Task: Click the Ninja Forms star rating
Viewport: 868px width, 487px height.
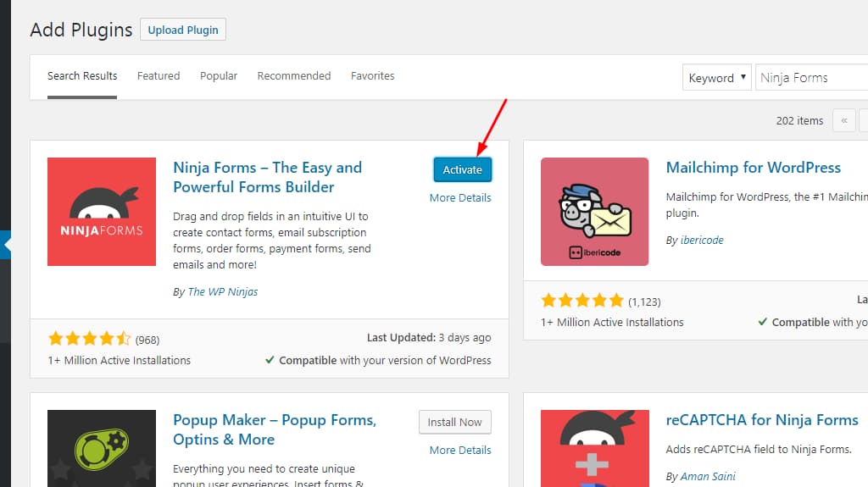Action: (x=89, y=339)
